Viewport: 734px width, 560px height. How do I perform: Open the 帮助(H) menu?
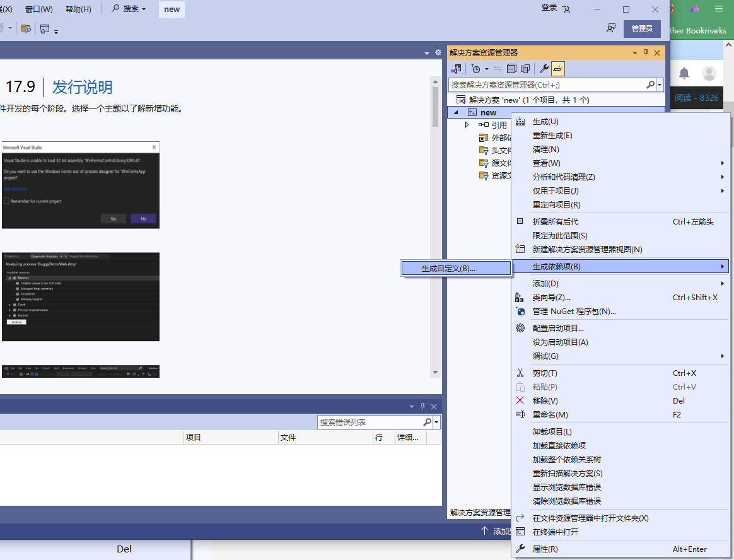click(x=78, y=9)
